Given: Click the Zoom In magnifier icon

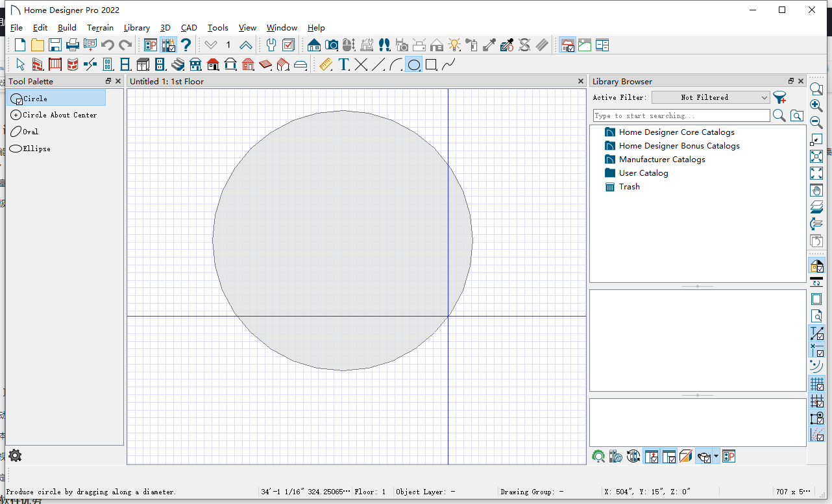Looking at the screenshot, I should coord(816,106).
